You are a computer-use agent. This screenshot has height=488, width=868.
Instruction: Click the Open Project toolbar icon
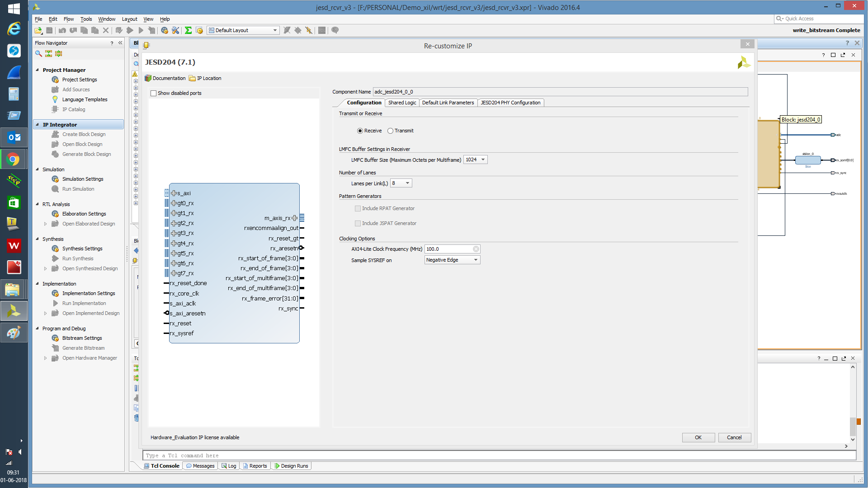pos(38,30)
